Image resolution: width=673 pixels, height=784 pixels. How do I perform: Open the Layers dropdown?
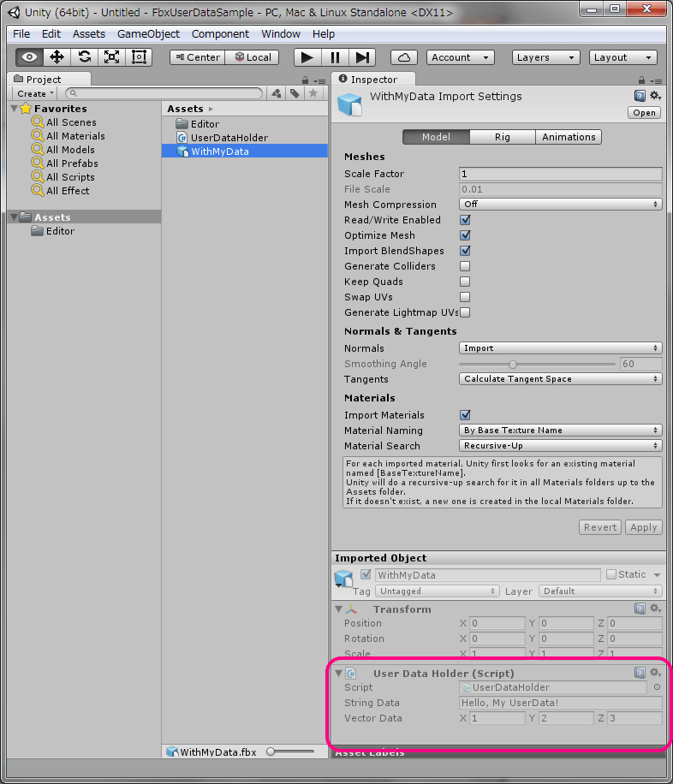(x=546, y=57)
